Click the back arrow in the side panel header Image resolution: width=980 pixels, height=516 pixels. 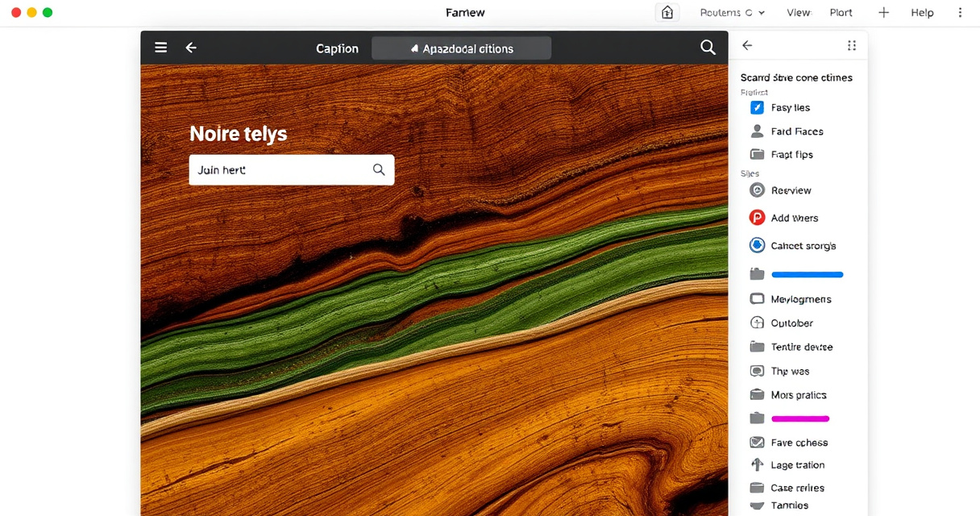point(747,46)
